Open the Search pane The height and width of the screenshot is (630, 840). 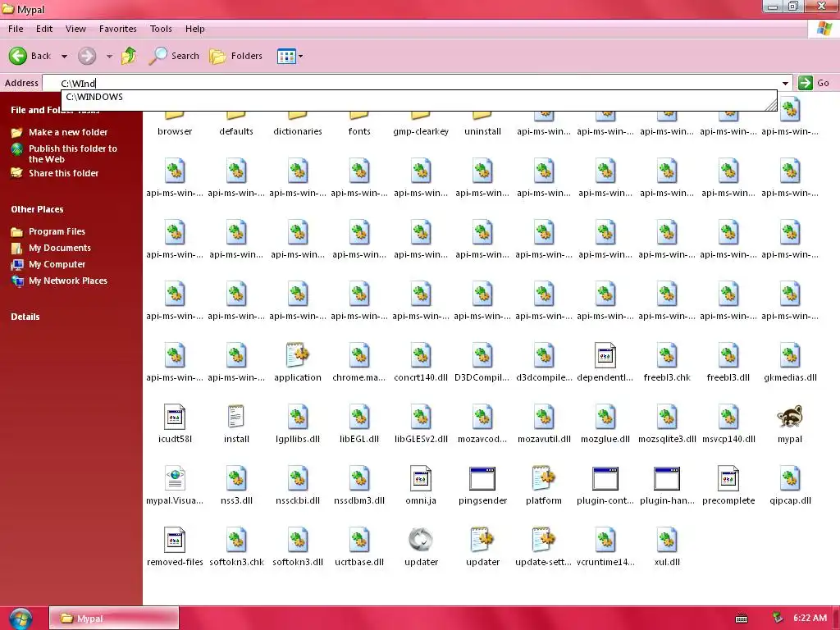174,56
